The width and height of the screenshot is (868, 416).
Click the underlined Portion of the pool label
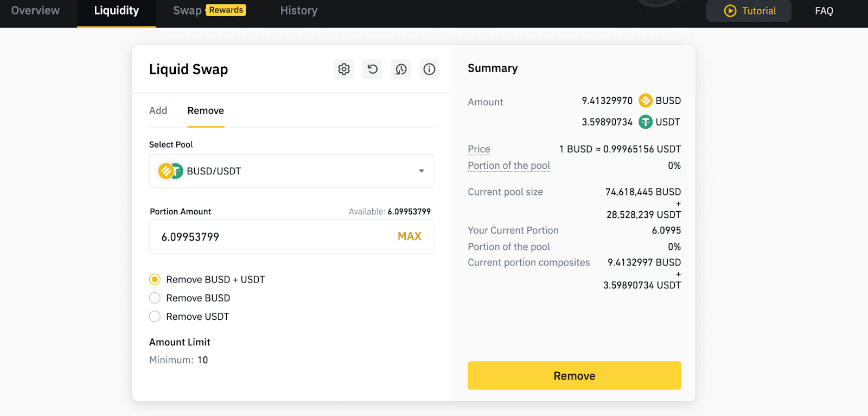[x=509, y=165]
